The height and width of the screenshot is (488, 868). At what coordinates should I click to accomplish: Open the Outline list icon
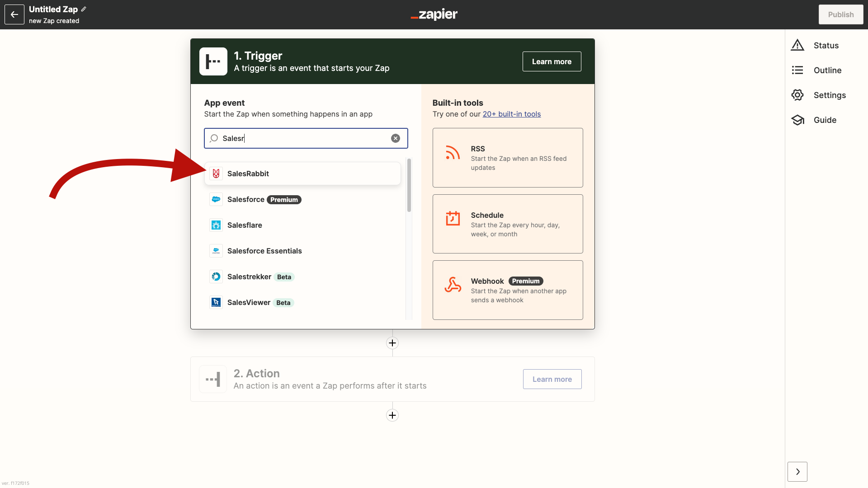point(797,70)
